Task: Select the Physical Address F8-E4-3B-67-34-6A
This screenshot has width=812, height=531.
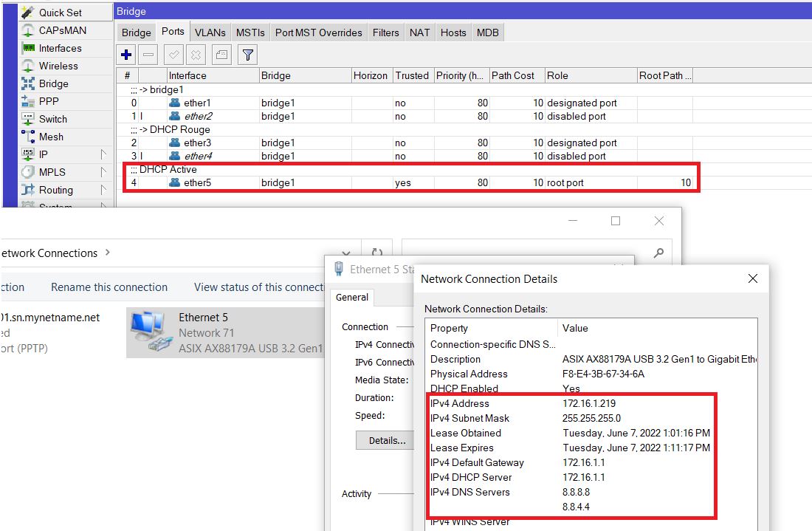Action: click(603, 374)
